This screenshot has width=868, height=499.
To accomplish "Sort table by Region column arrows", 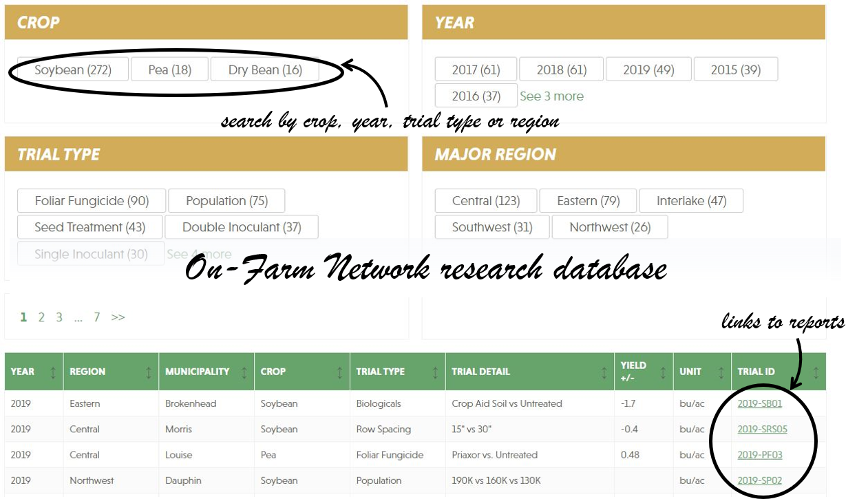I will [x=149, y=372].
